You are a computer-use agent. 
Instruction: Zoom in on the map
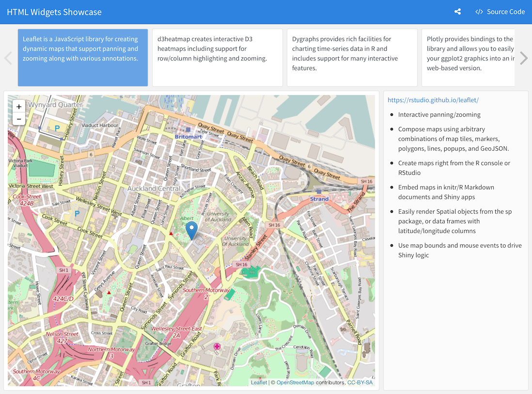(19, 107)
